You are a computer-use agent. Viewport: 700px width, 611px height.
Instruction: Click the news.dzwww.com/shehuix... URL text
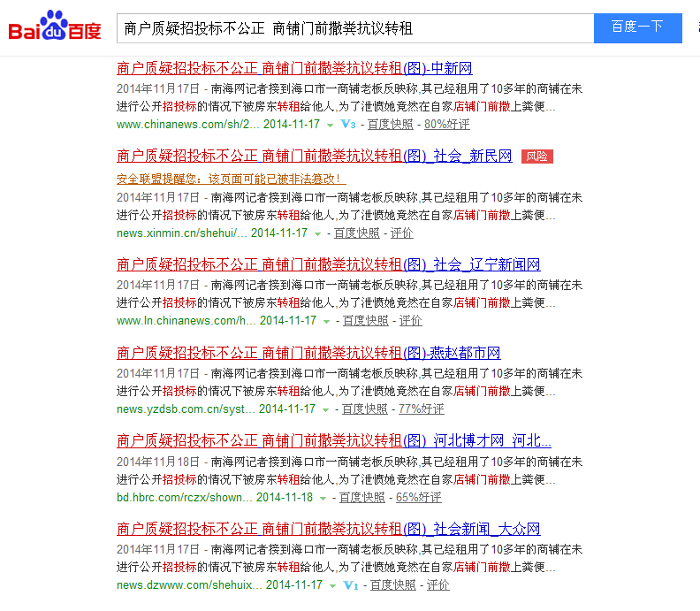(x=189, y=584)
